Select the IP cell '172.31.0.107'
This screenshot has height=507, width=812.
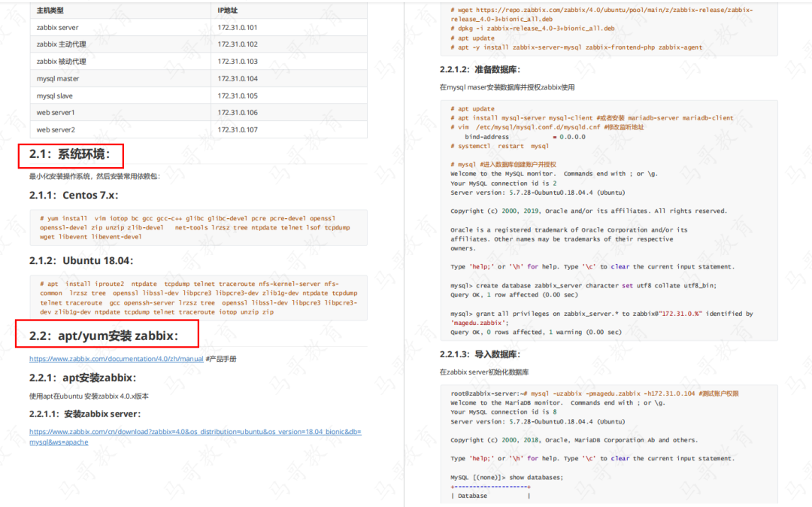[x=289, y=129]
